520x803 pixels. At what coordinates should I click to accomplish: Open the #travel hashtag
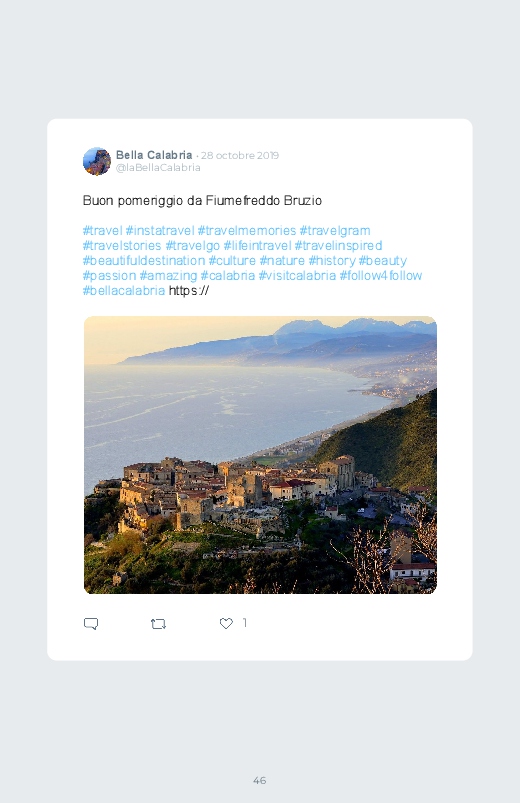[102, 230]
